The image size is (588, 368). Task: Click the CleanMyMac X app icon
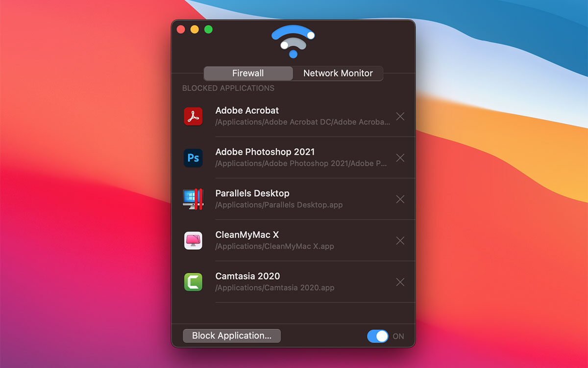coord(193,240)
